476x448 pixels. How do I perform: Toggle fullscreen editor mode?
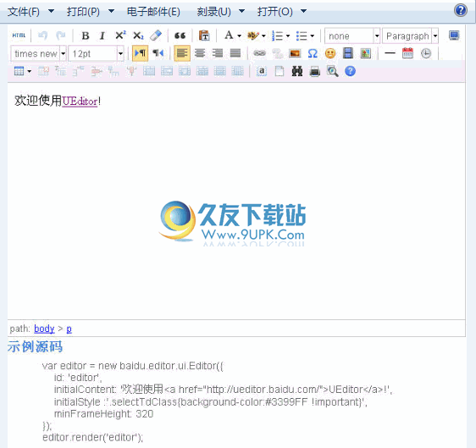[455, 36]
